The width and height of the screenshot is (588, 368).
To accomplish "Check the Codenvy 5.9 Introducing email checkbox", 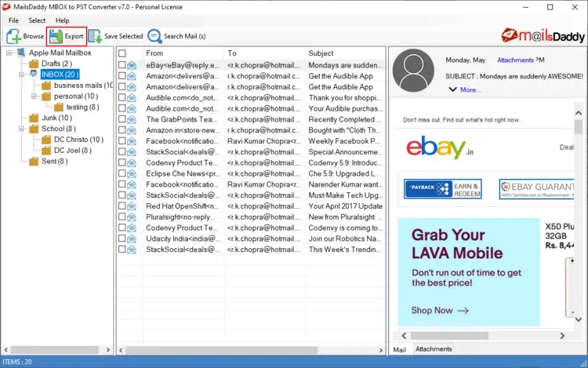I will coord(122,162).
